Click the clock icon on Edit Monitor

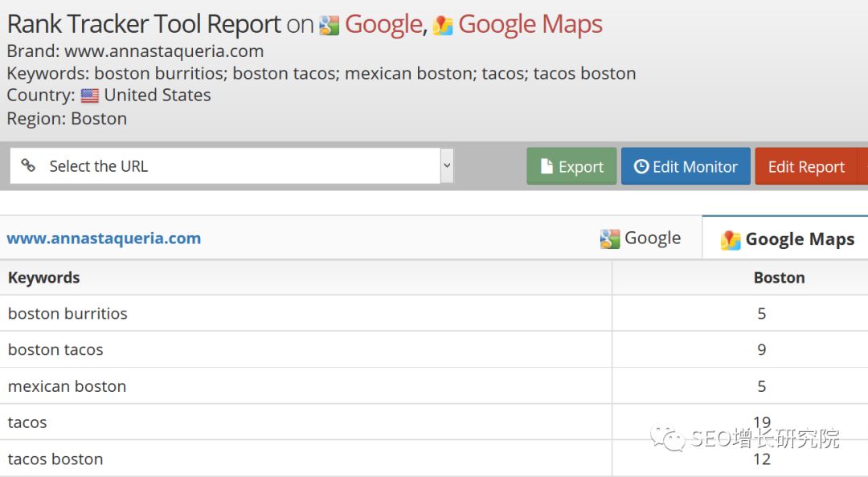tap(641, 166)
